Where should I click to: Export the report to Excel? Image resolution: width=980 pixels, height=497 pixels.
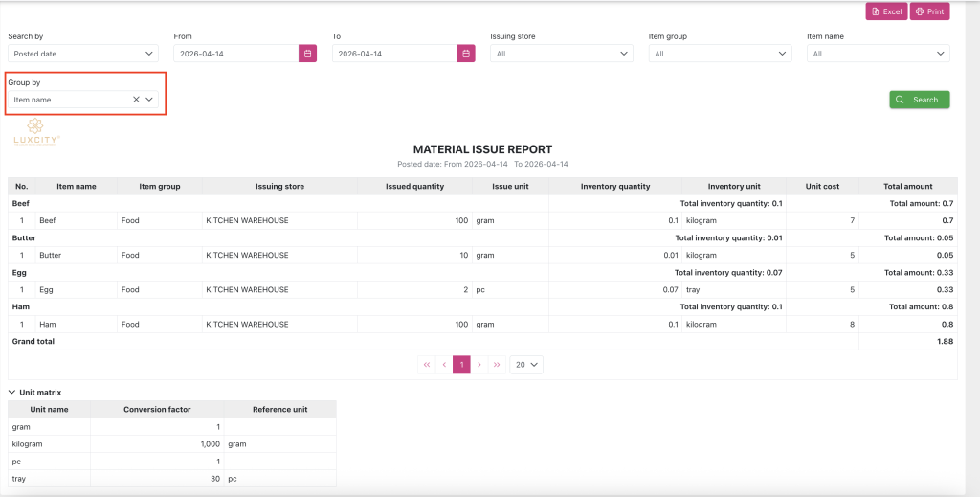point(886,11)
